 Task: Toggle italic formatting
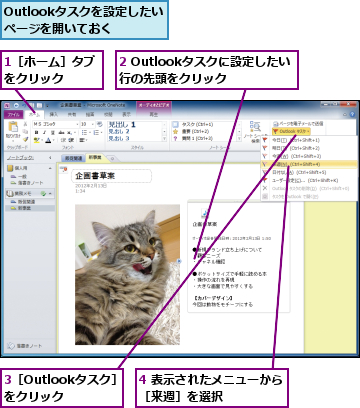point(44,132)
